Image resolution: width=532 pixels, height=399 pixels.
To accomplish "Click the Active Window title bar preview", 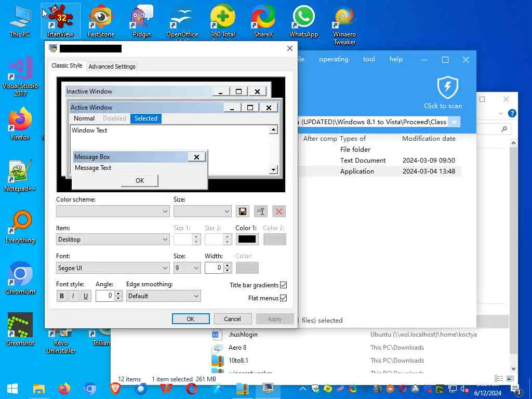I will coord(146,108).
